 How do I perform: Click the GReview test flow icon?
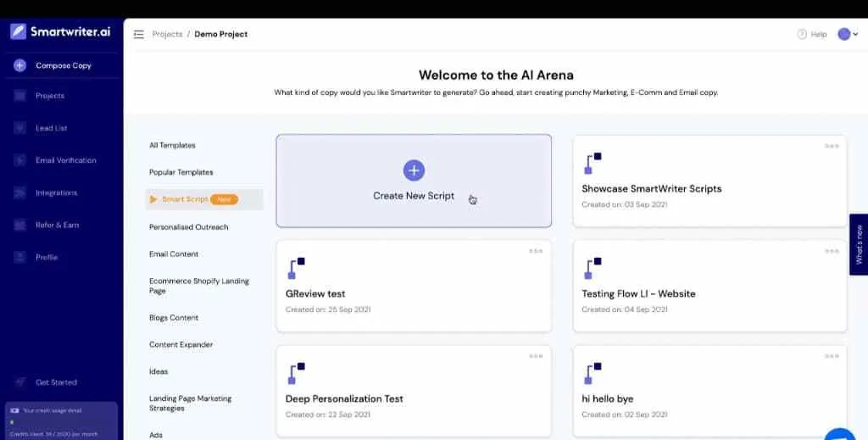coord(296,269)
